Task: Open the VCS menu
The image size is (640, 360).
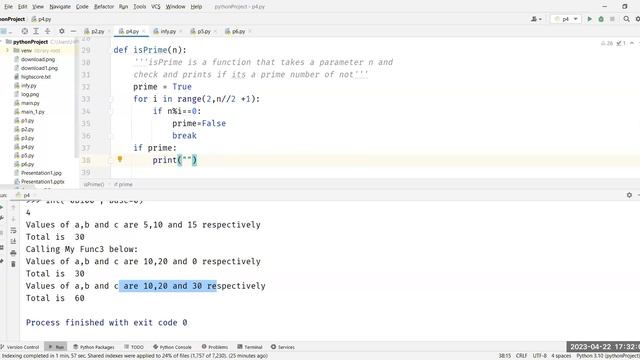Action: coord(156,7)
